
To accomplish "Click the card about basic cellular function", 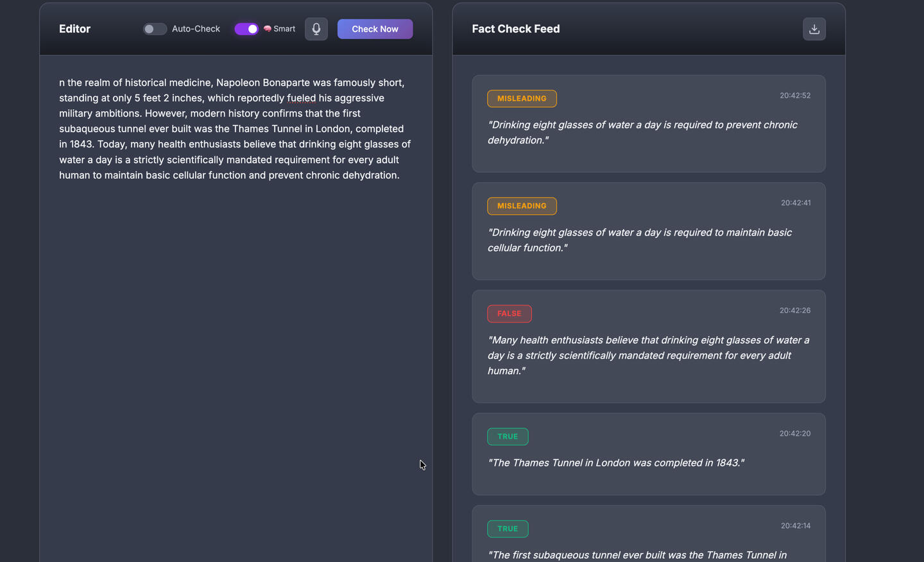I will coord(648,232).
